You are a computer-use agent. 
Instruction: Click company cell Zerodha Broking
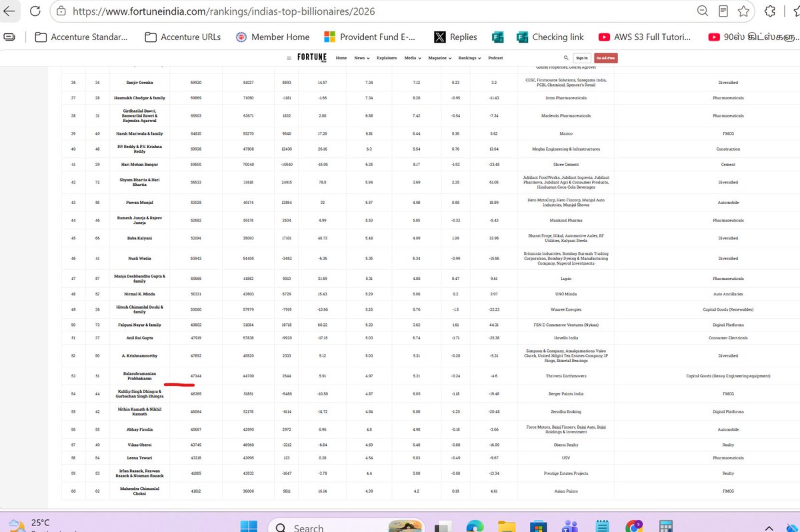[567, 411]
